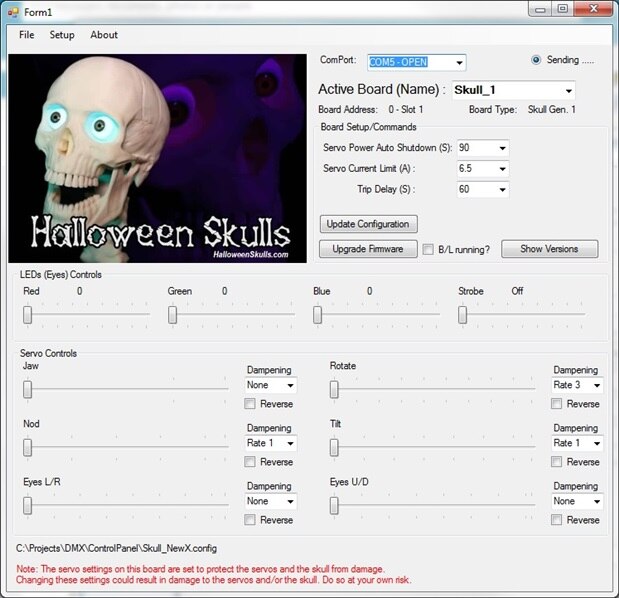The width and height of the screenshot is (619, 598).
Task: Select the Sending radio button
Action: click(x=536, y=60)
